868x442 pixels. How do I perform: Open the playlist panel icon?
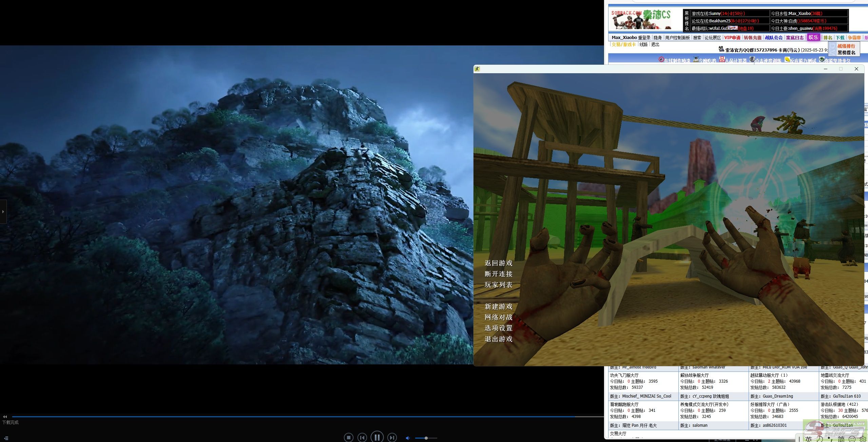[6, 438]
